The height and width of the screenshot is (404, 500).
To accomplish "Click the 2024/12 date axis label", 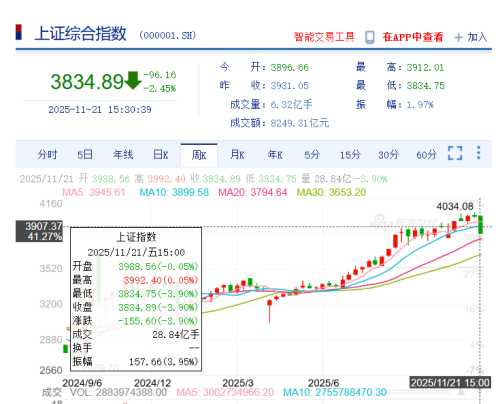I will pyautogui.click(x=152, y=383).
